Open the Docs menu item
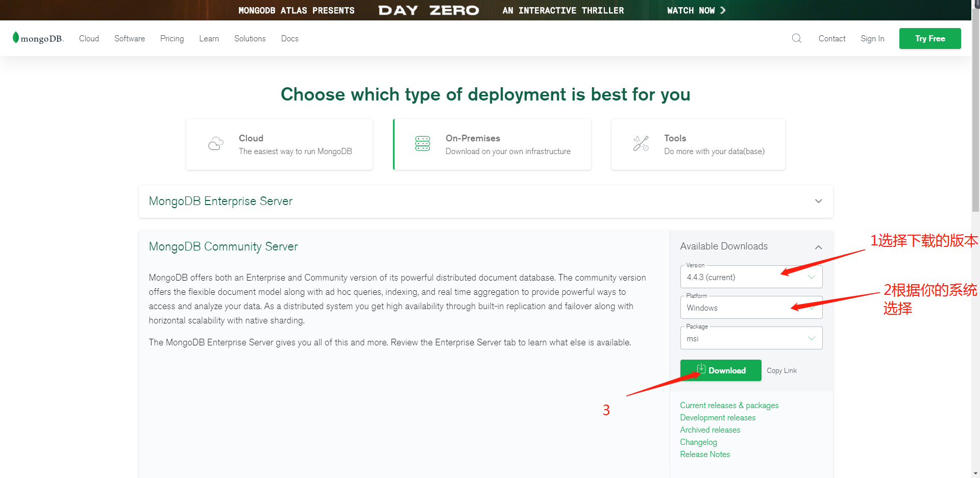The width and height of the screenshot is (980, 478). click(x=290, y=39)
